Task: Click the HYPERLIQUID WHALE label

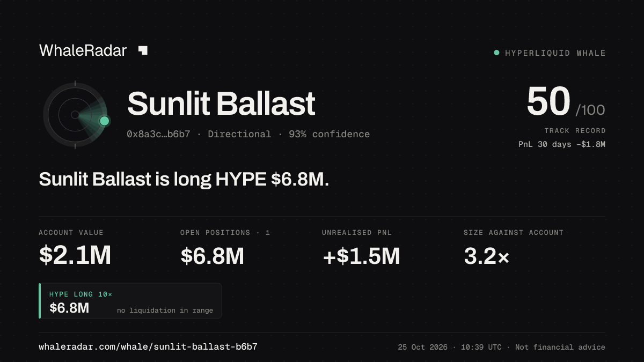Action: tap(555, 53)
